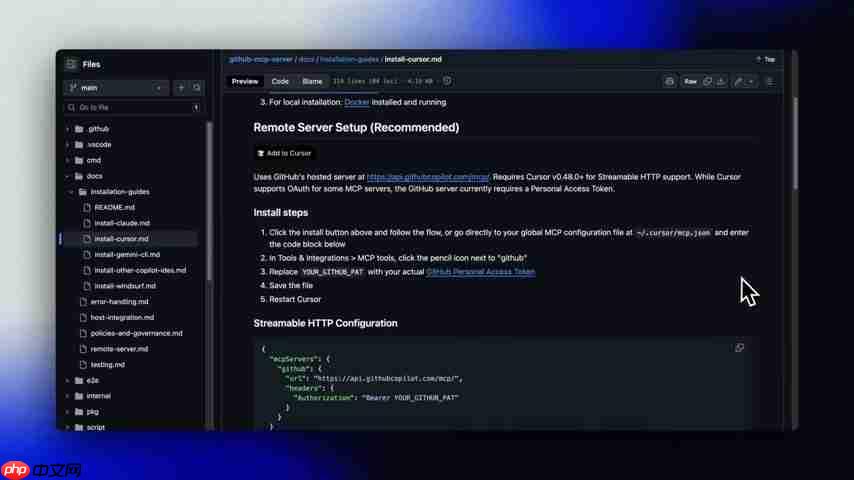
Task: Add a new file with plus icon
Action: (181, 88)
